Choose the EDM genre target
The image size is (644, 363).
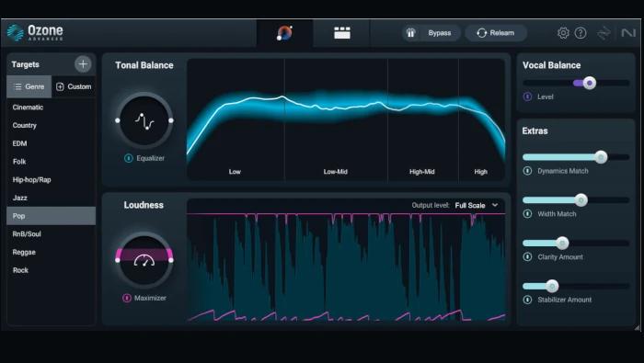51,143
